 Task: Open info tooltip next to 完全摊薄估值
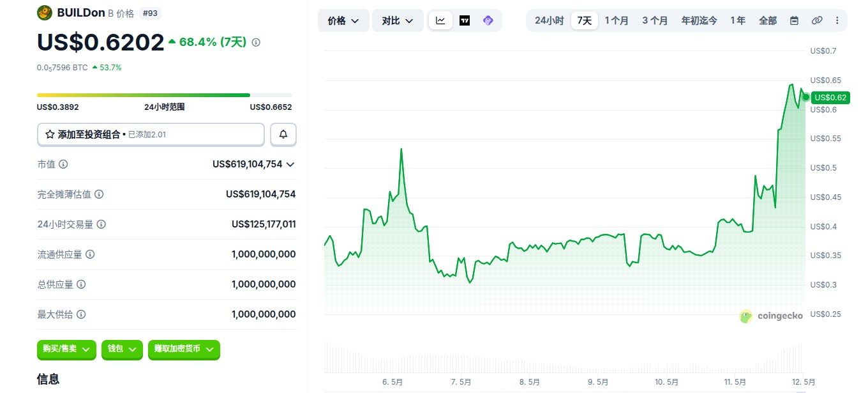99,194
